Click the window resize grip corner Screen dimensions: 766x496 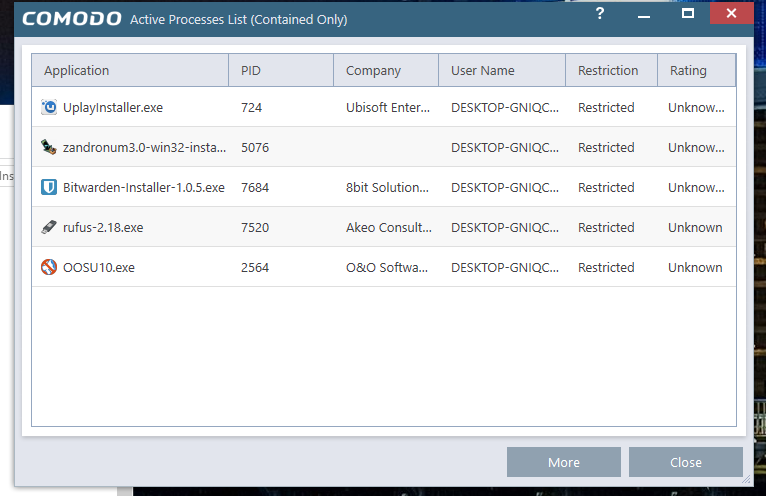point(746,479)
